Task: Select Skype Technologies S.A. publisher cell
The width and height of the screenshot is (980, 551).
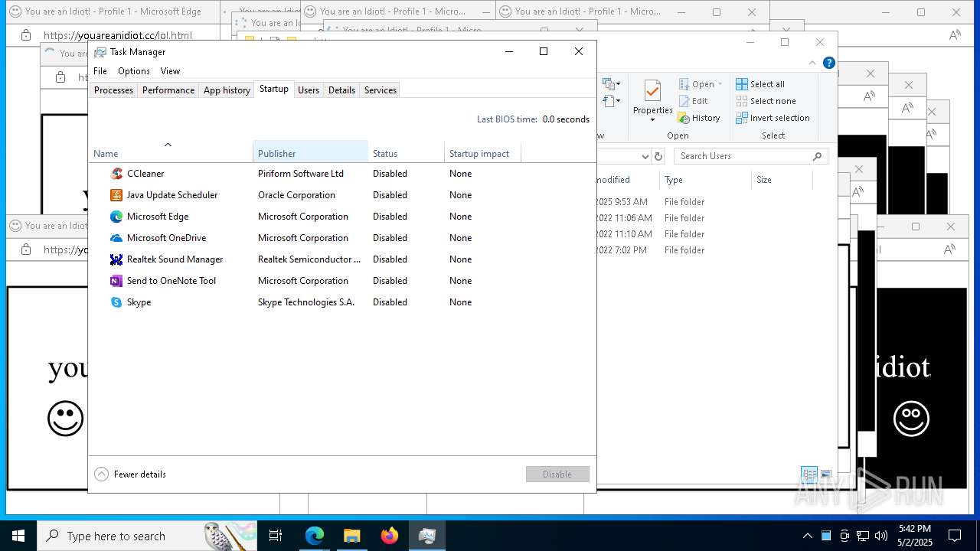Action: click(306, 302)
